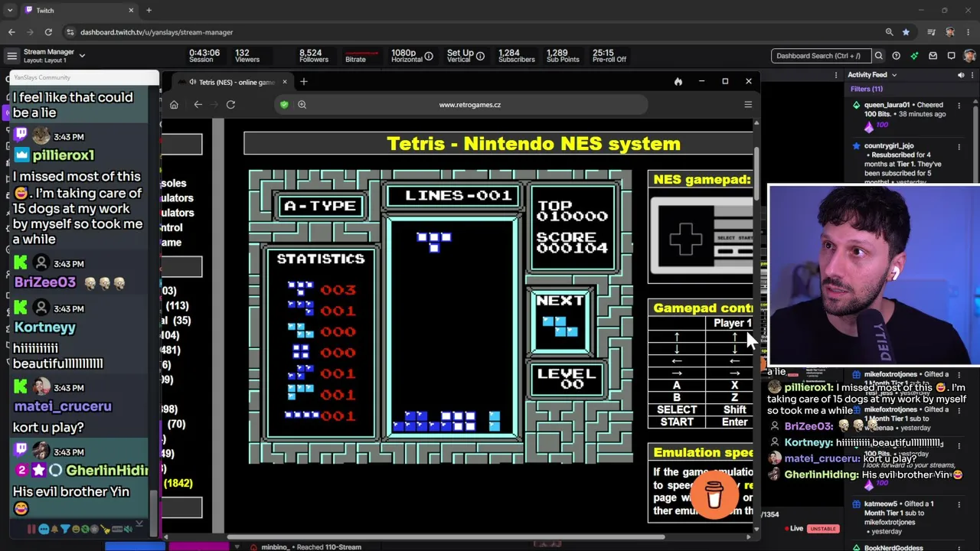980x551 pixels.
Task: Click the blue filter funnel icon below chat
Action: pos(65,529)
